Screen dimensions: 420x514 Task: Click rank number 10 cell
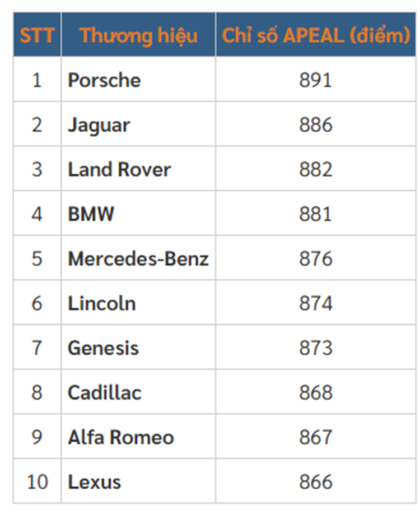(x=37, y=482)
